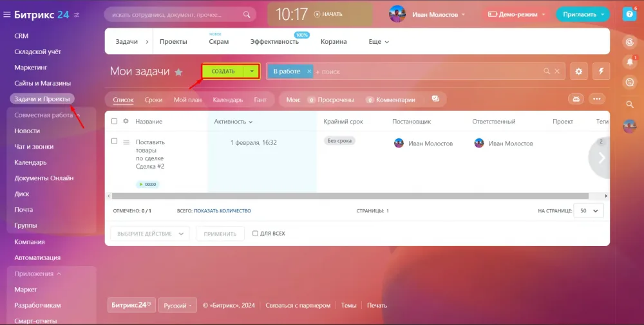Image resolution: width=644 pixels, height=325 pixels.
Task: Open the Проекты menu item
Action: tap(173, 41)
